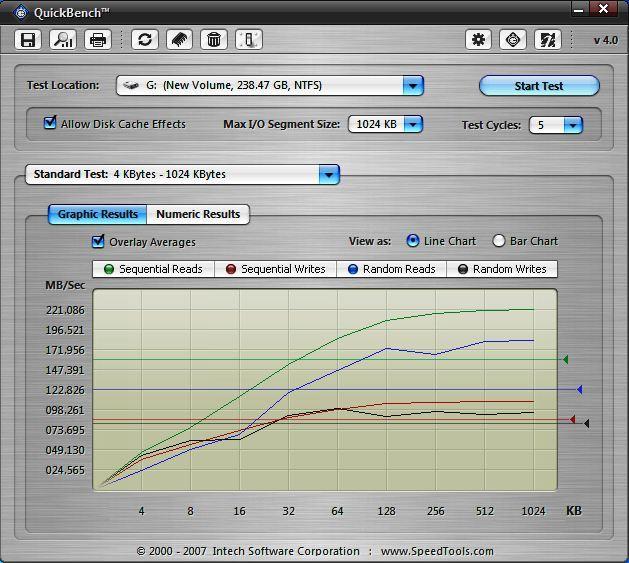Click the trash can delete icon

[213, 40]
